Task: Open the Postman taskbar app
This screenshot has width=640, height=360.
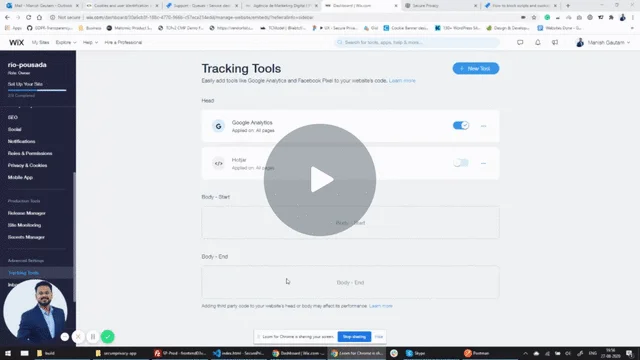Action: point(477,353)
